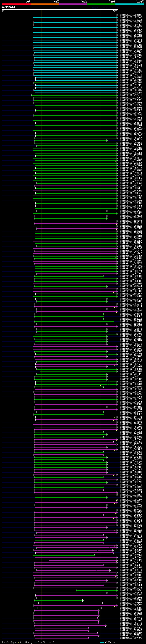Click the cyan alignment bar of UniRef100_Q93ZN9
This screenshot has width=146, height=644.
tap(75, 15)
